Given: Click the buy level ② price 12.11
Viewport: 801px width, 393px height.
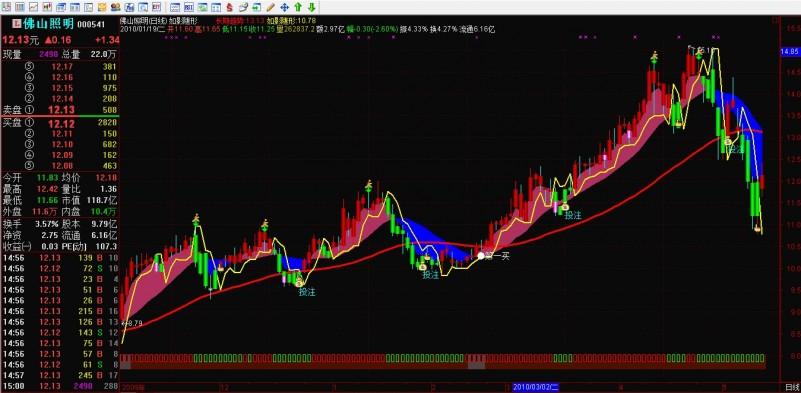Looking at the screenshot, I should (x=62, y=134).
